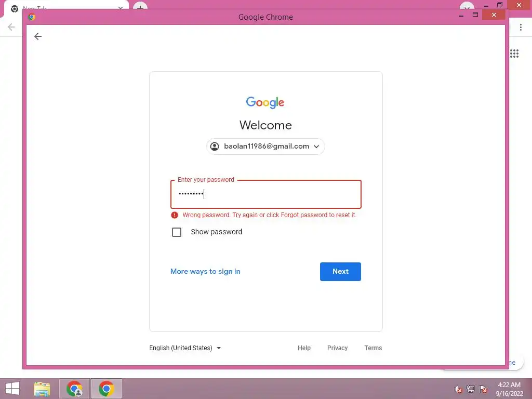Focus the Enter your password field
This screenshot has height=399, width=532.
[x=265, y=194]
